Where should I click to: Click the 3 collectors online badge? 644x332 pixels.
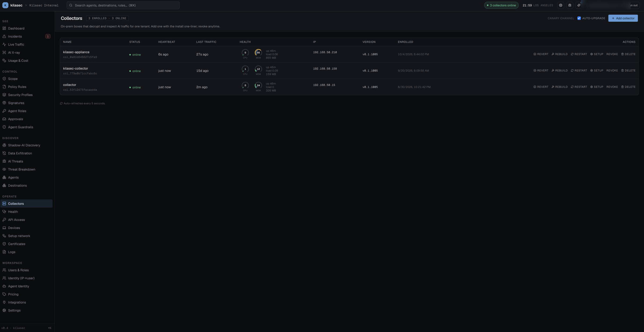(501, 5)
